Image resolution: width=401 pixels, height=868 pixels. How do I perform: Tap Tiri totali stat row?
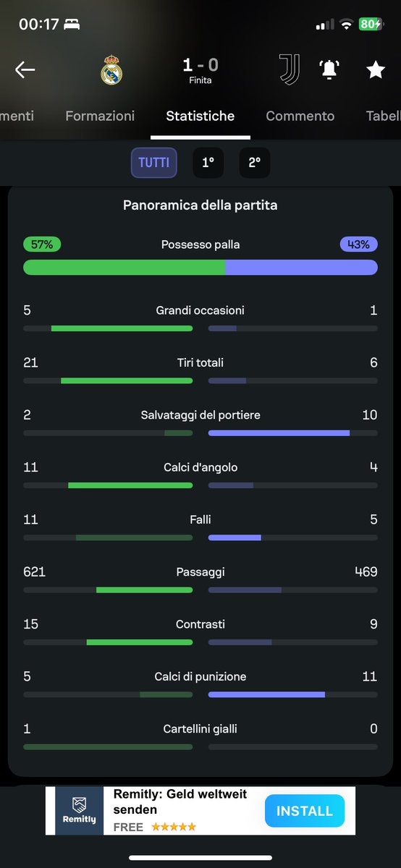click(x=200, y=370)
